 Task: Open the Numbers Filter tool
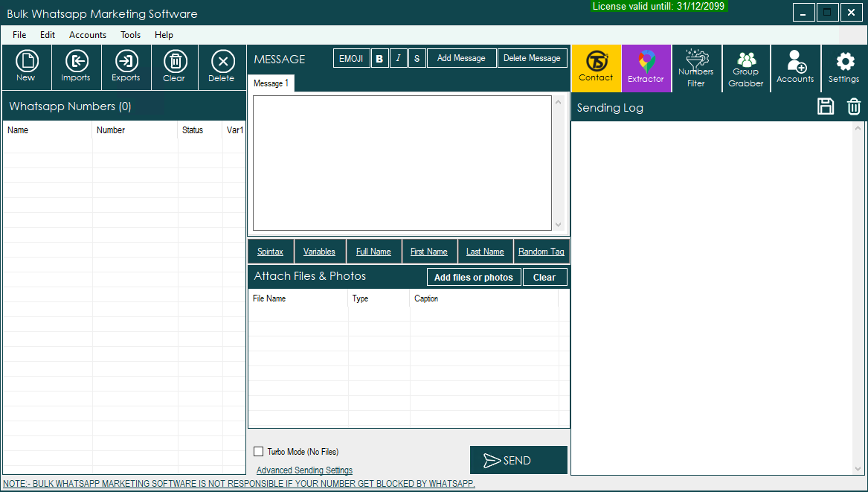(696, 68)
